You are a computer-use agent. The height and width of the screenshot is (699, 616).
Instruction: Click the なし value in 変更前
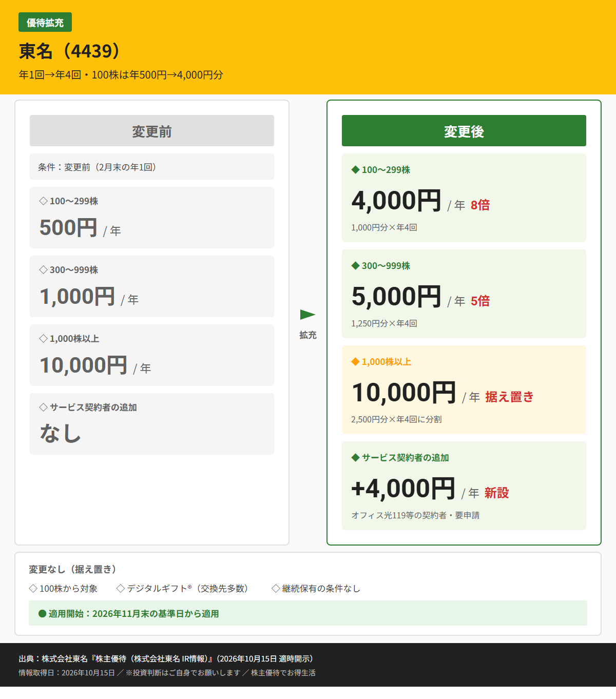pyautogui.click(x=61, y=433)
